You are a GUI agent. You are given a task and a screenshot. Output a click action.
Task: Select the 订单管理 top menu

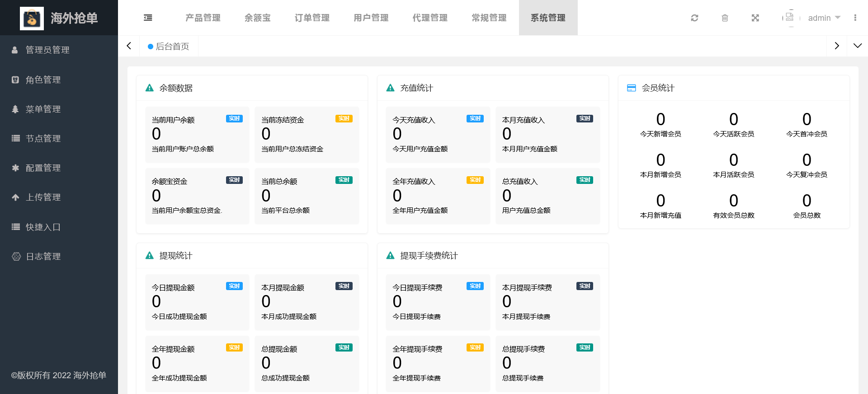[312, 18]
